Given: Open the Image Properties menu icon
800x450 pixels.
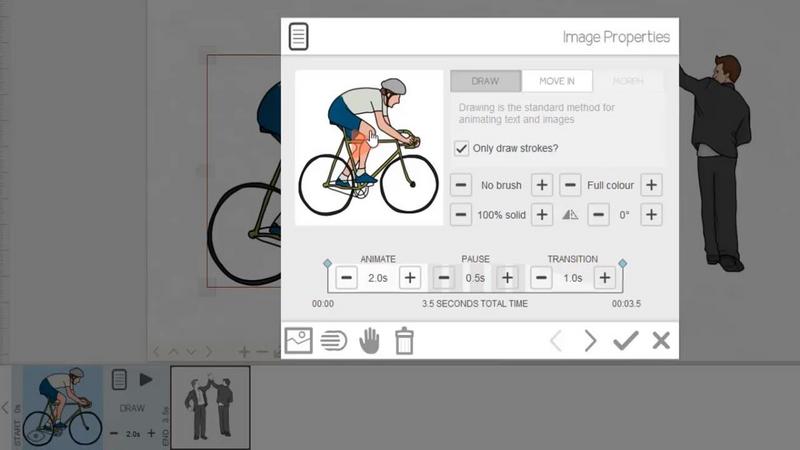Looking at the screenshot, I should [298, 36].
